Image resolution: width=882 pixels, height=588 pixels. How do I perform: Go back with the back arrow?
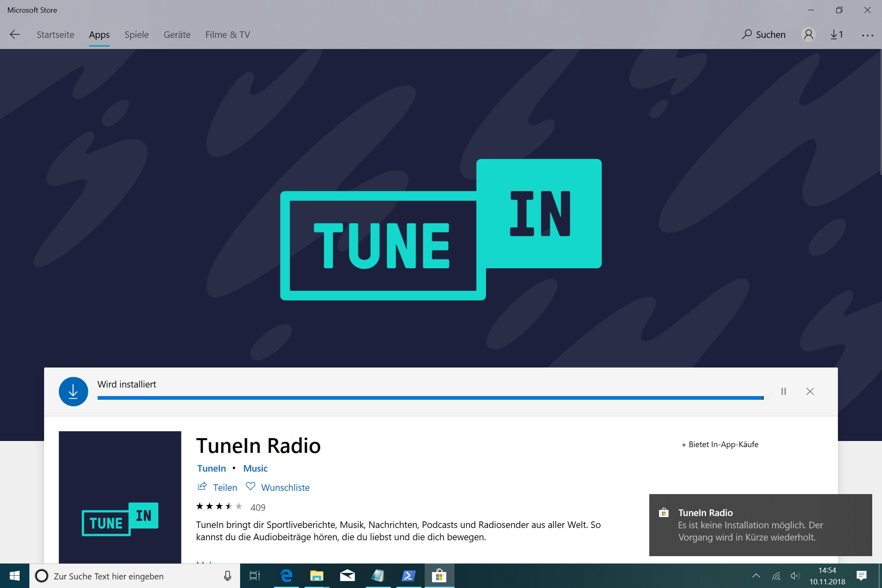pos(15,35)
